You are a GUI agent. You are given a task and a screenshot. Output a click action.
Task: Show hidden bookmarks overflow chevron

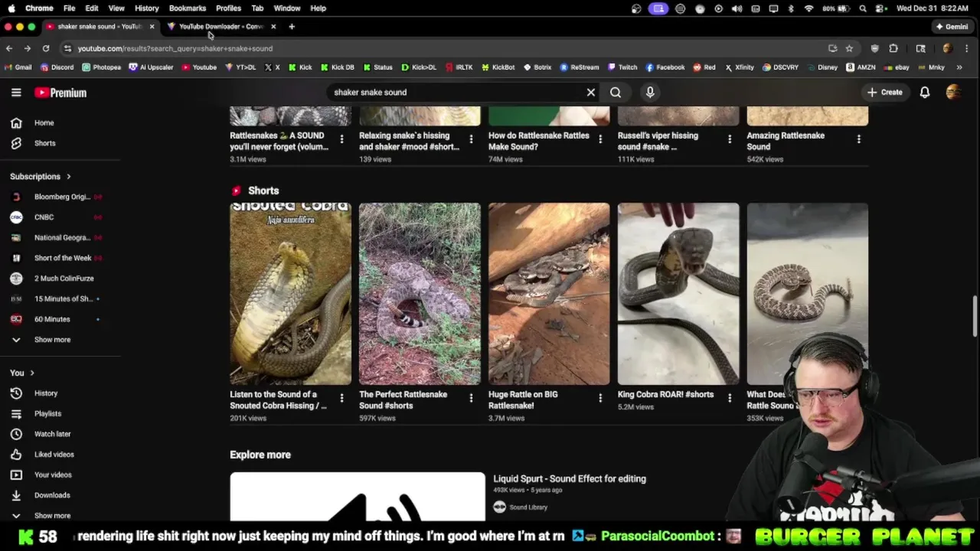(x=959, y=67)
